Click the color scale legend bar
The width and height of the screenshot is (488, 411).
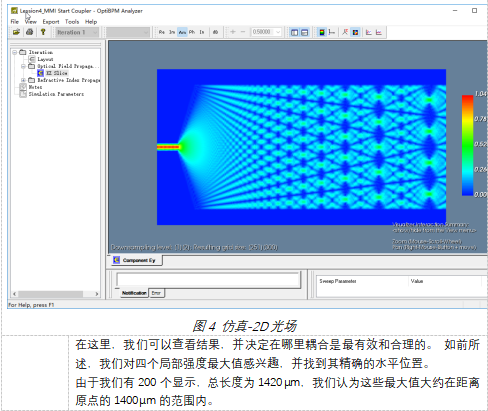(x=467, y=145)
